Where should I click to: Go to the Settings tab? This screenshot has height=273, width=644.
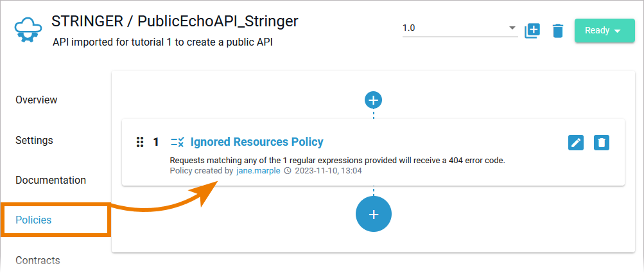click(34, 140)
